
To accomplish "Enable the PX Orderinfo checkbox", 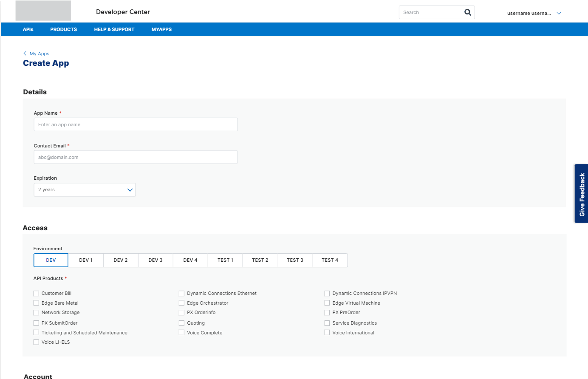I will coord(181,312).
